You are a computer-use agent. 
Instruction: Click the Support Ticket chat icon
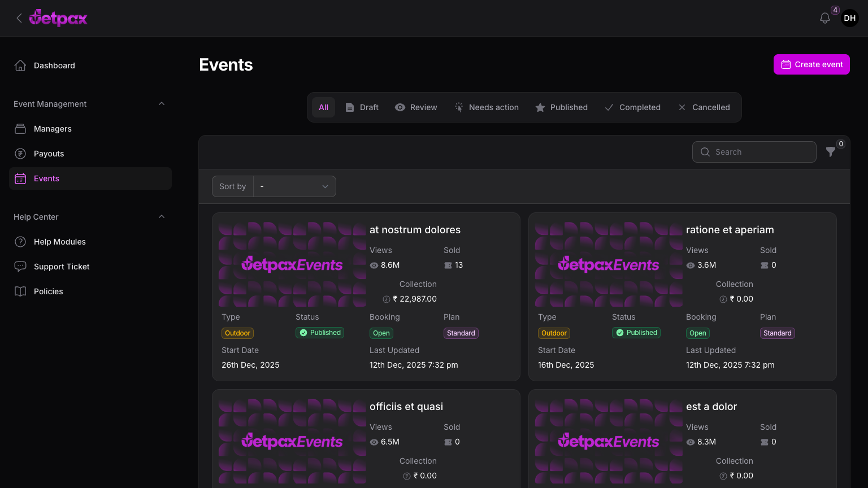(x=20, y=267)
